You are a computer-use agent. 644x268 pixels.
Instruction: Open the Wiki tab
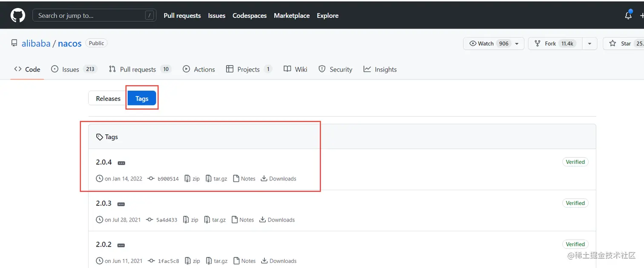pos(296,69)
